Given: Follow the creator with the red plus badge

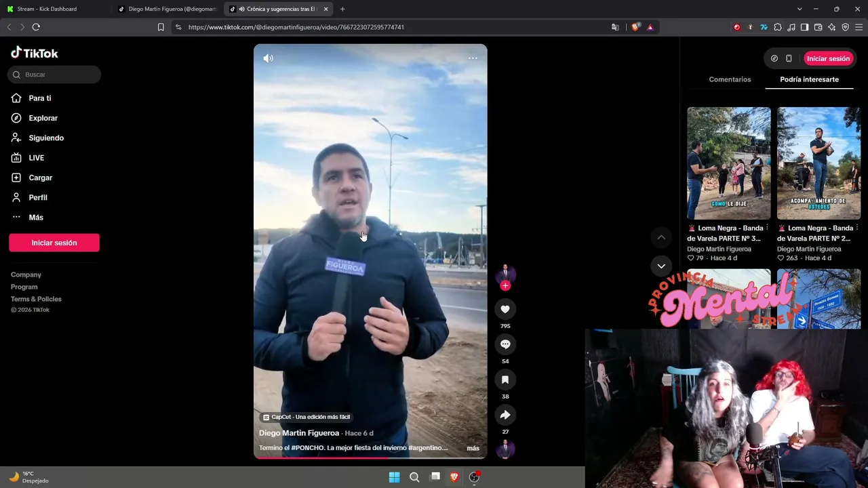Looking at the screenshot, I should click(505, 285).
